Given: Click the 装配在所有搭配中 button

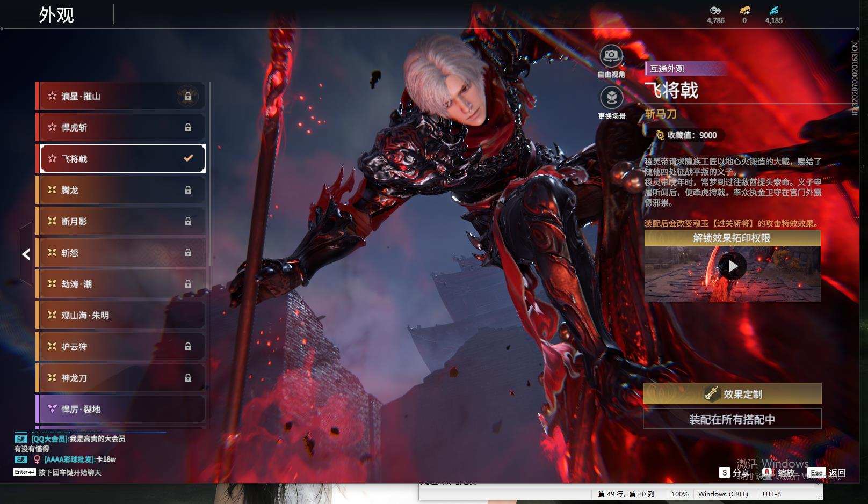Looking at the screenshot, I should click(732, 419).
